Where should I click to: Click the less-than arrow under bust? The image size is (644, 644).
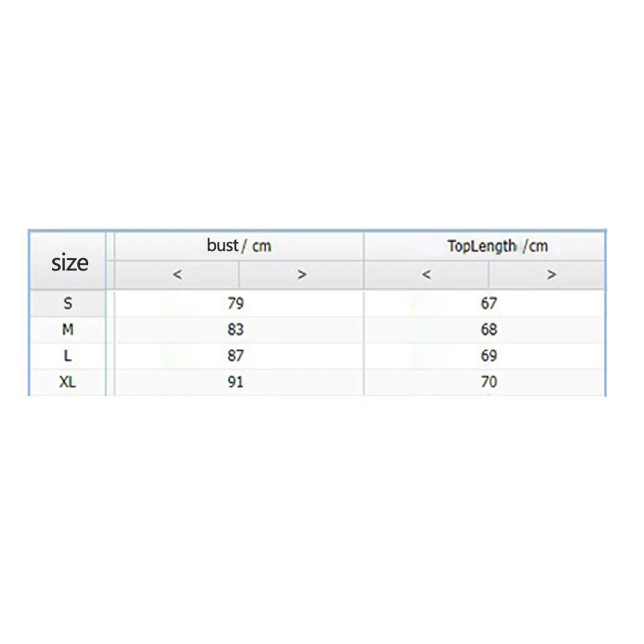point(177,275)
